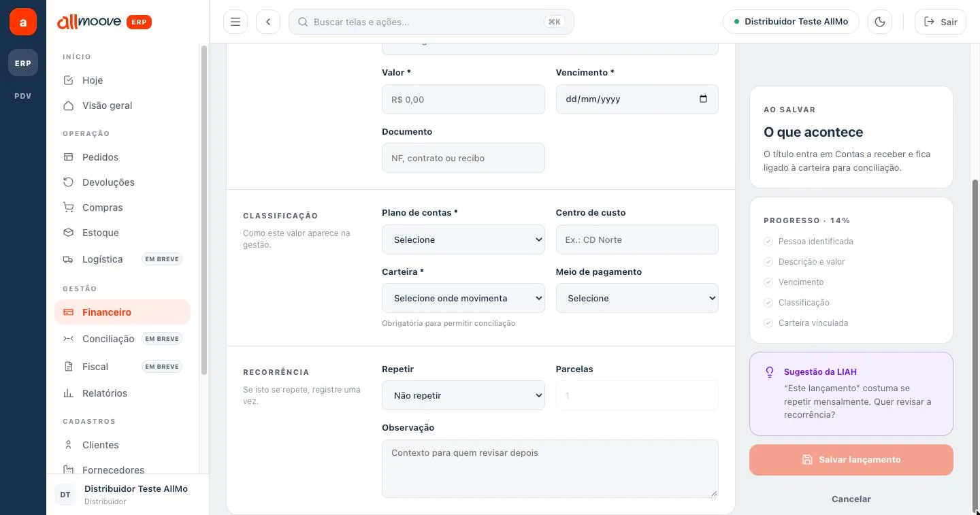This screenshot has width=980, height=515.
Task: Click the Hoje checkbox-calendar icon
Action: [68, 80]
